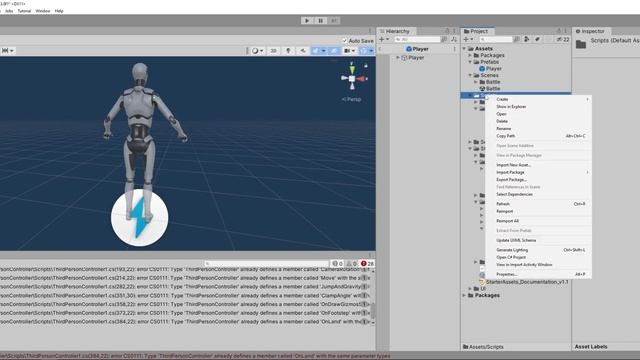The height and width of the screenshot is (360, 640).
Task: Collapse the Assets root folder
Action: [464, 49]
